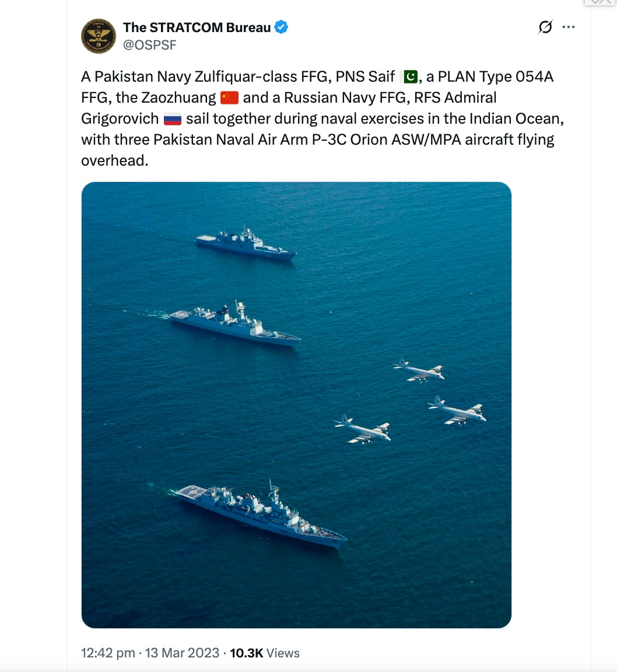Click the leftmost P-3C Orion aircraft
Screen dimensions: 617x672
point(362,429)
